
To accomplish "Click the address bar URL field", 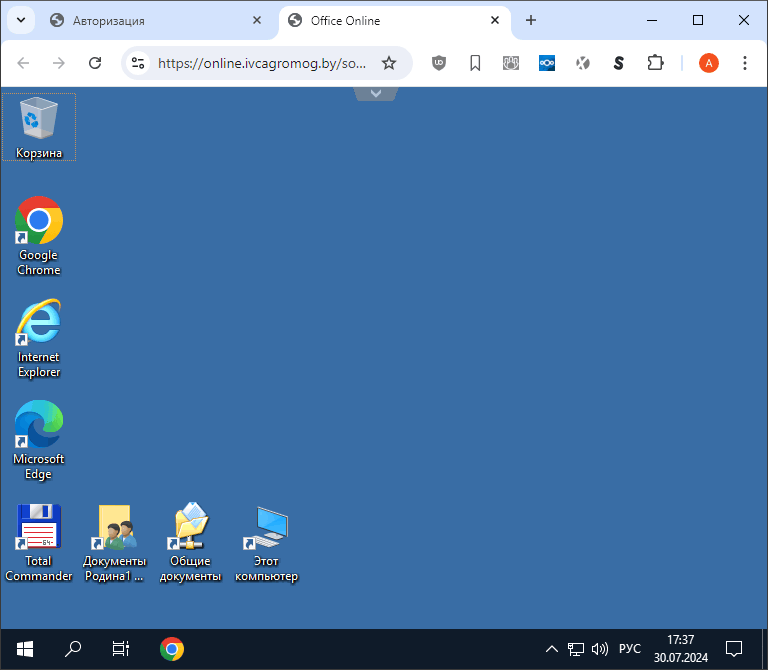I will pyautogui.click(x=262, y=63).
